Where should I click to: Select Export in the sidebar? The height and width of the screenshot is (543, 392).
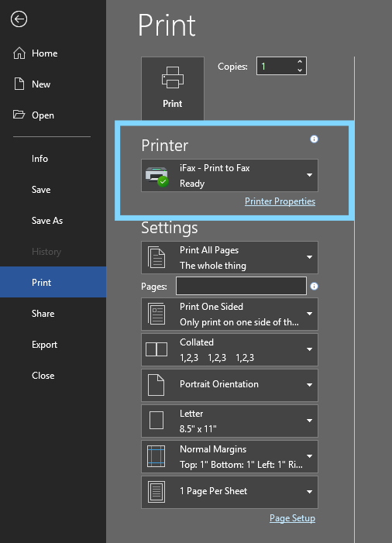(53, 345)
